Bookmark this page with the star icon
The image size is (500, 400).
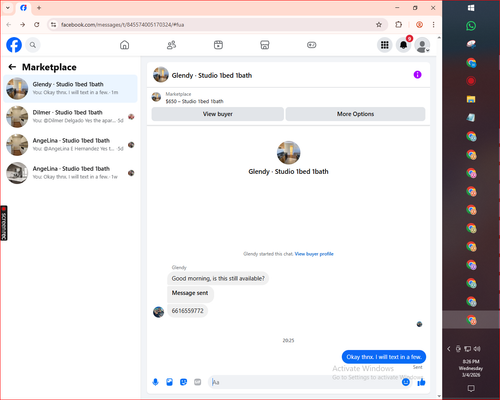379,25
